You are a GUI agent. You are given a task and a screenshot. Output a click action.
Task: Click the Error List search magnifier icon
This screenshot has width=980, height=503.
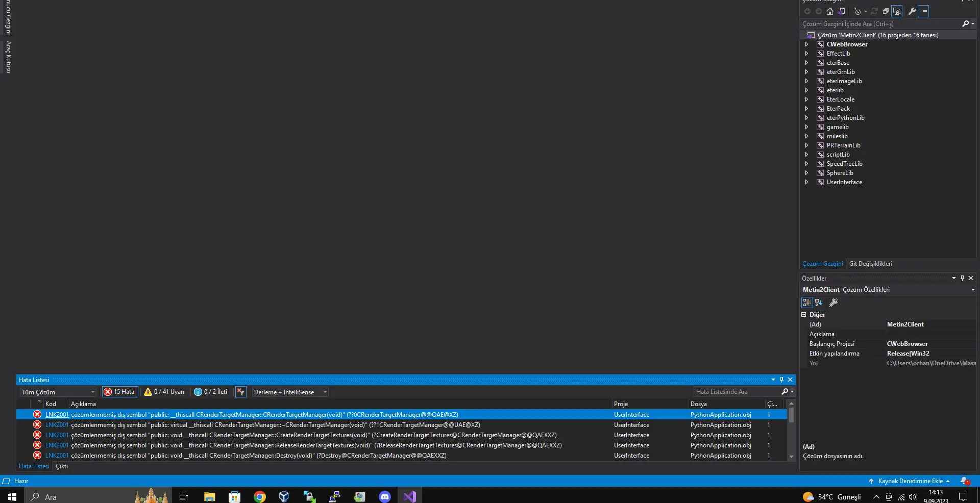[x=785, y=392]
